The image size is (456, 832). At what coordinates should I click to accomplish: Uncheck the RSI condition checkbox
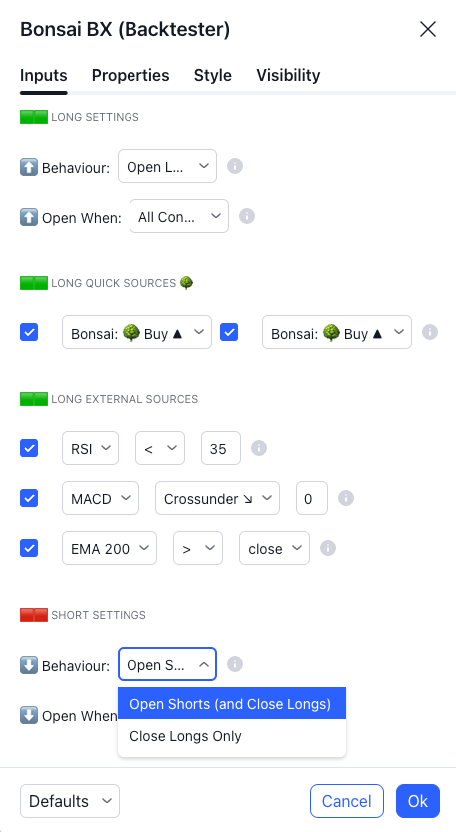tap(29, 448)
